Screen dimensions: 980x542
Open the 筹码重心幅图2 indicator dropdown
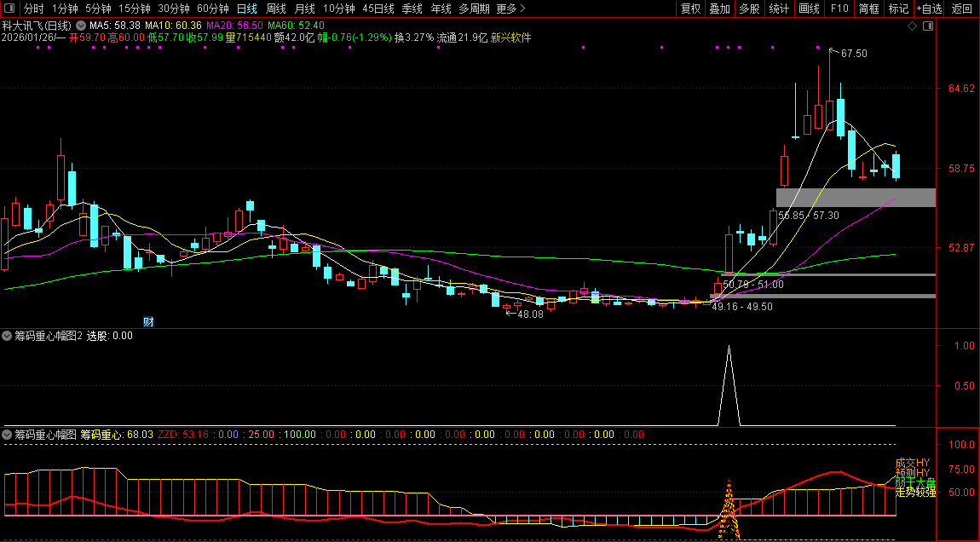pyautogui.click(x=8, y=336)
